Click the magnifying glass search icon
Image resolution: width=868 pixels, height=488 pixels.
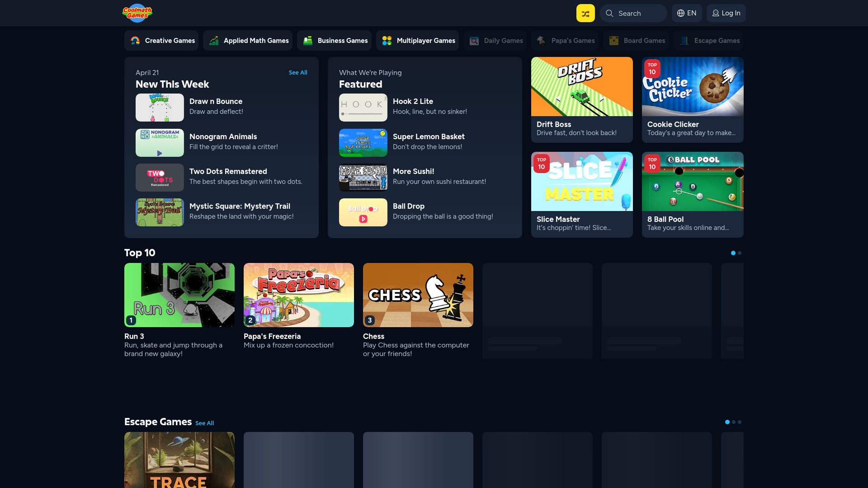click(609, 13)
